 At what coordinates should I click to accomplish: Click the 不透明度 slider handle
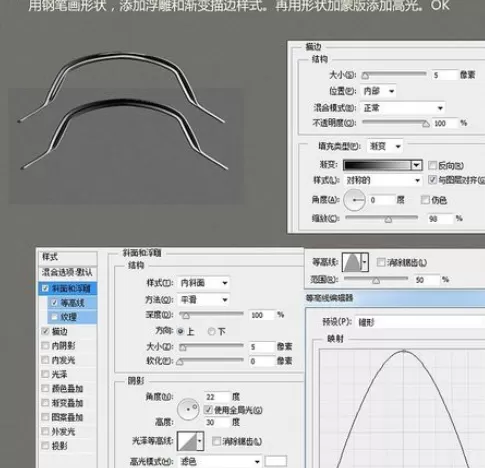click(x=426, y=124)
